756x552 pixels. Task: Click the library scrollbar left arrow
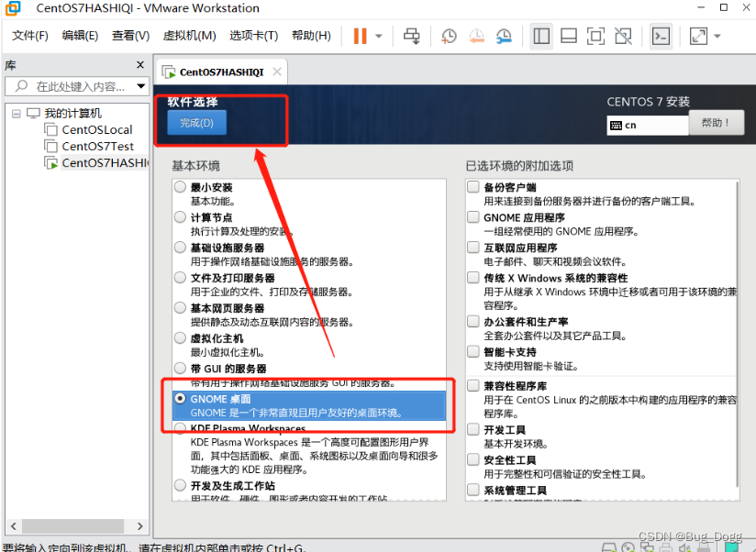(x=14, y=526)
